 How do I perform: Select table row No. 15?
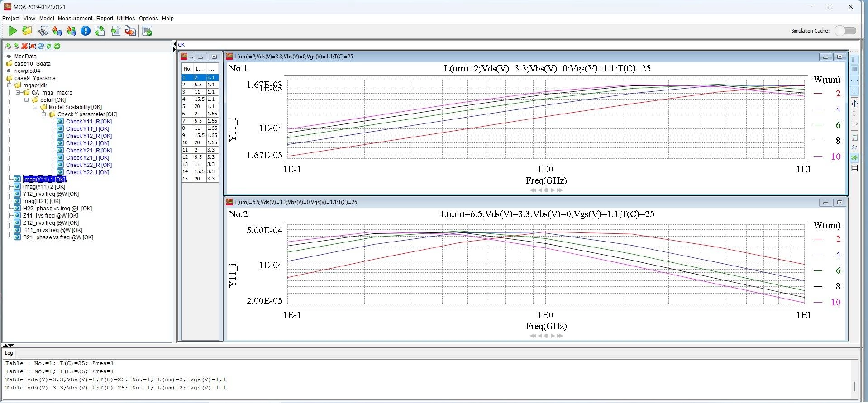(200, 179)
